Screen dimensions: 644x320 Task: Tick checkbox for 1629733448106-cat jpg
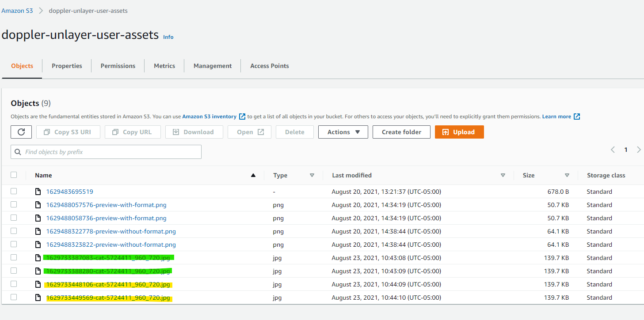[x=14, y=284]
